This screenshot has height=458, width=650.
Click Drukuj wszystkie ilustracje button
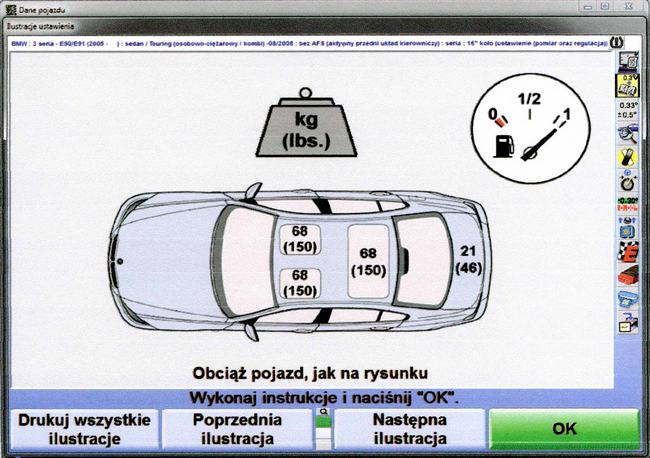pos(84,429)
